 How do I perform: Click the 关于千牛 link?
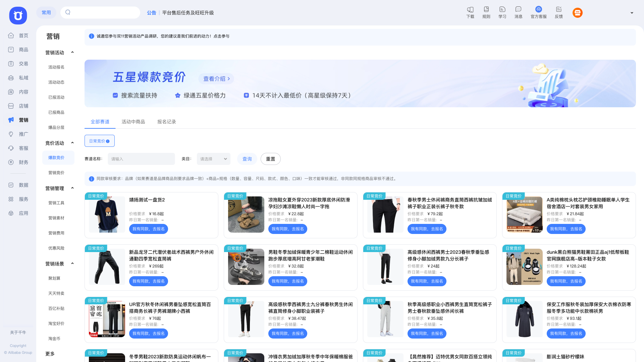[x=18, y=333]
